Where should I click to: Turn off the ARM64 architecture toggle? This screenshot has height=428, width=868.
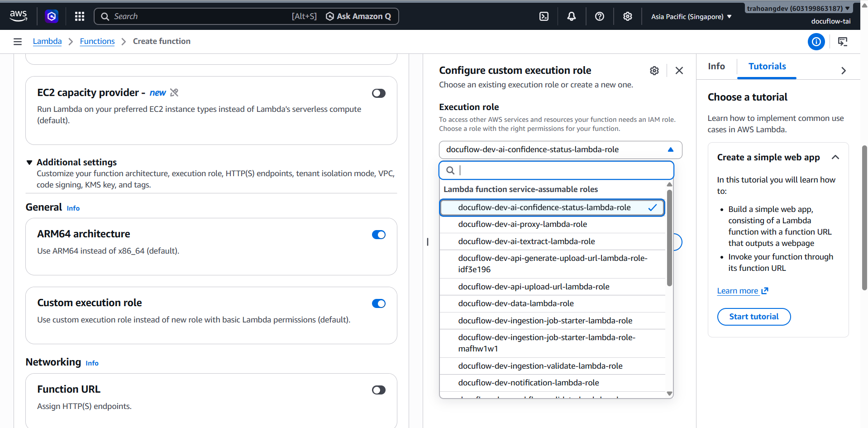pyautogui.click(x=379, y=235)
